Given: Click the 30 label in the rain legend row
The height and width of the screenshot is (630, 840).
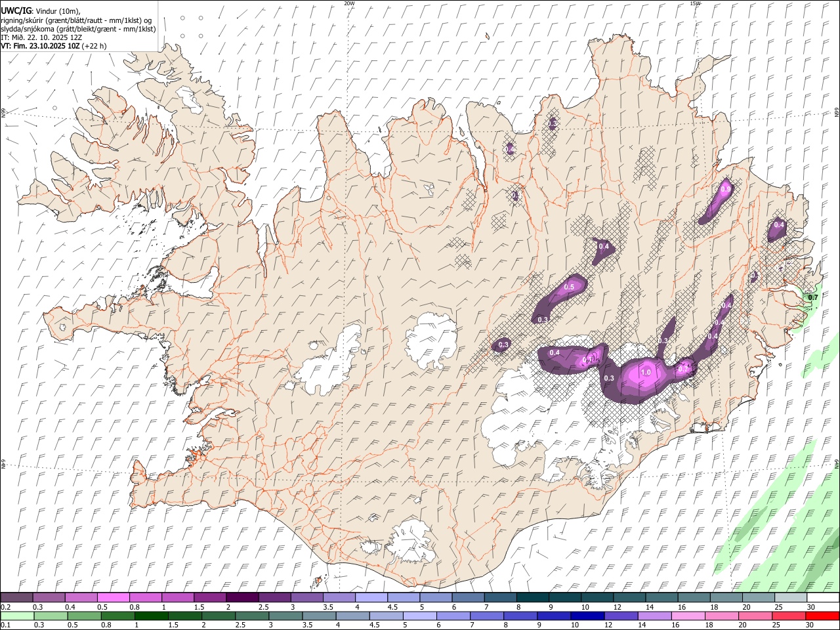Looking at the screenshot, I should click(x=810, y=625).
